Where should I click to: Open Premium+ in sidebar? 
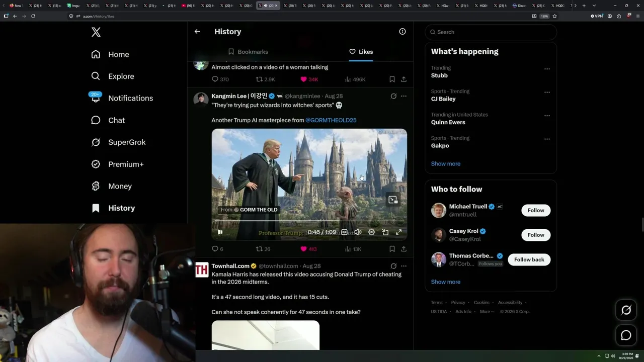(x=117, y=164)
